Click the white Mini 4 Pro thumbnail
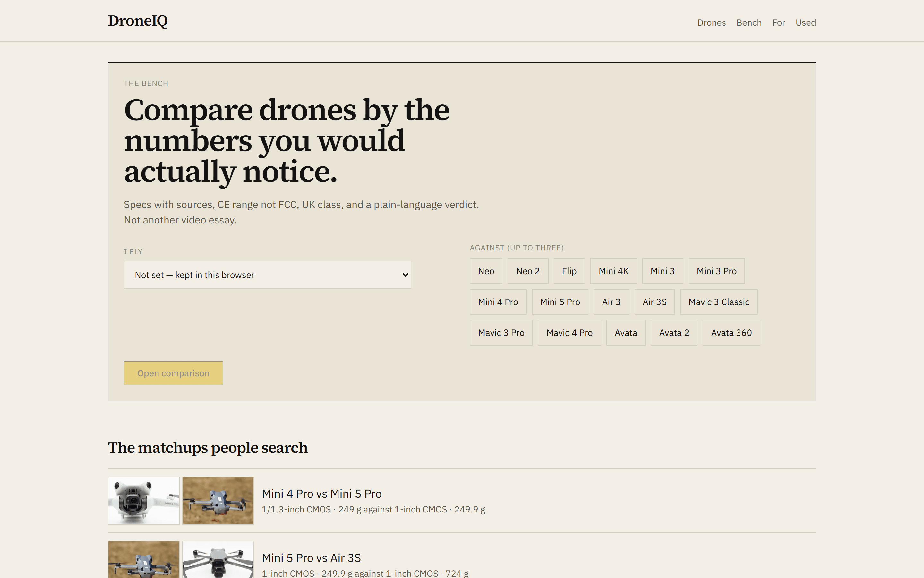The image size is (924, 578). [x=143, y=500]
